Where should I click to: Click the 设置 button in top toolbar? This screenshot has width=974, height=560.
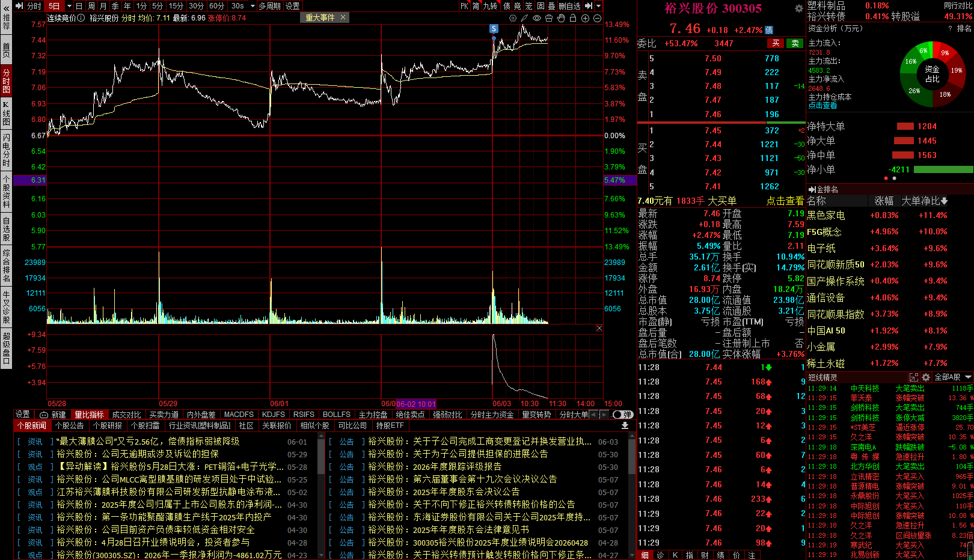click(293, 6)
